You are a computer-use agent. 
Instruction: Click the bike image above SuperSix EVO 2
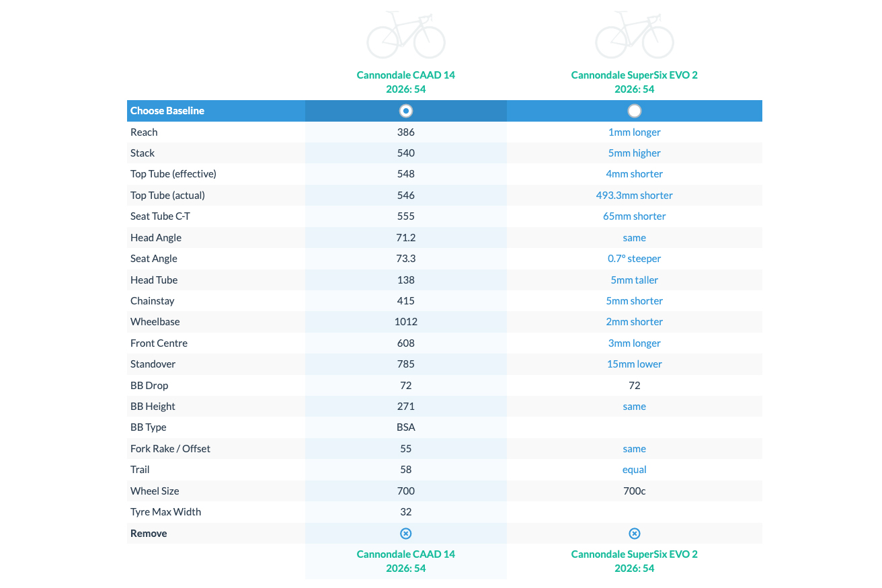[x=635, y=34]
